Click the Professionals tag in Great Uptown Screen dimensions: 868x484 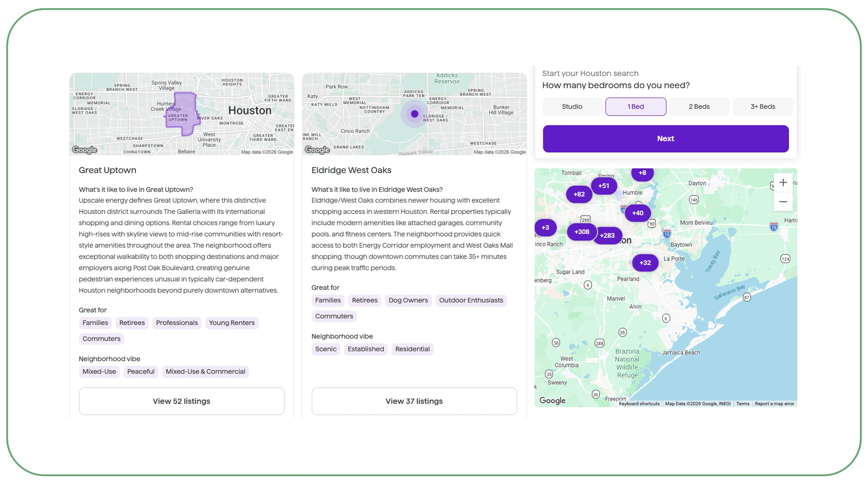pyautogui.click(x=177, y=323)
